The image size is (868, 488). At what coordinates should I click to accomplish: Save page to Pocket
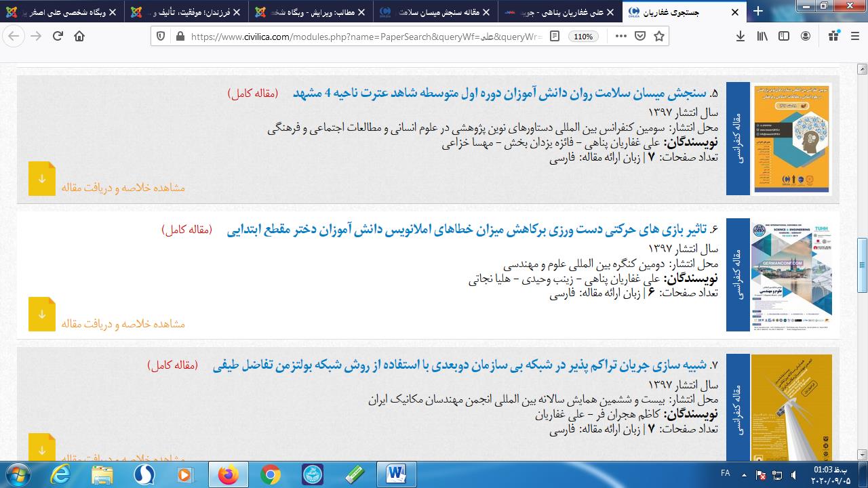pos(639,37)
